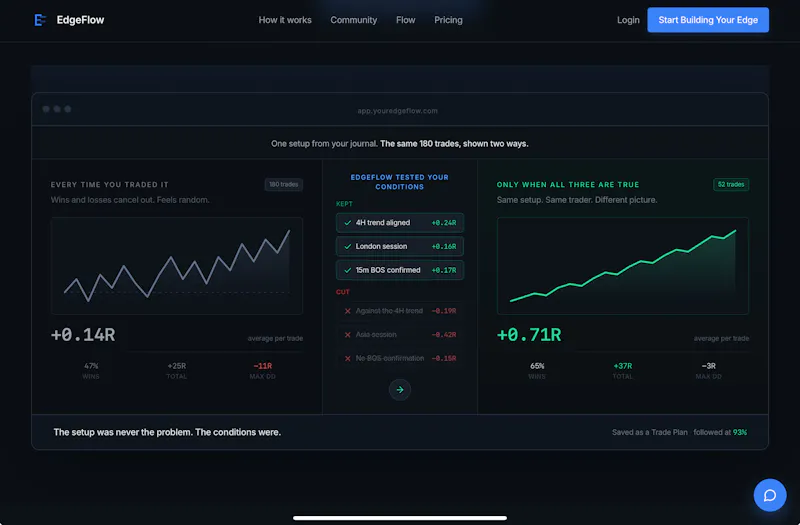This screenshot has width=800, height=525.
Task: Open the How it works menu item
Action: click(x=285, y=20)
